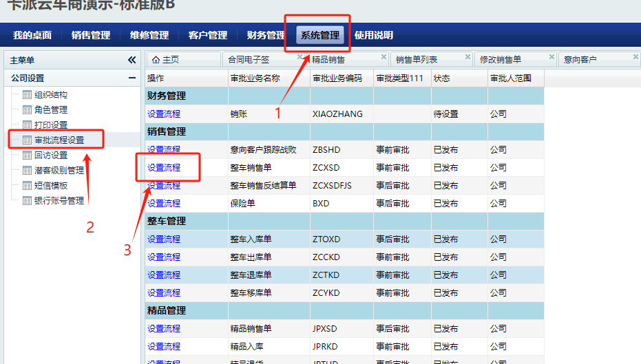Viewport: 641px width, 364px height.
Task: Collapse the main menu sidebar panel
Action: click(132, 60)
